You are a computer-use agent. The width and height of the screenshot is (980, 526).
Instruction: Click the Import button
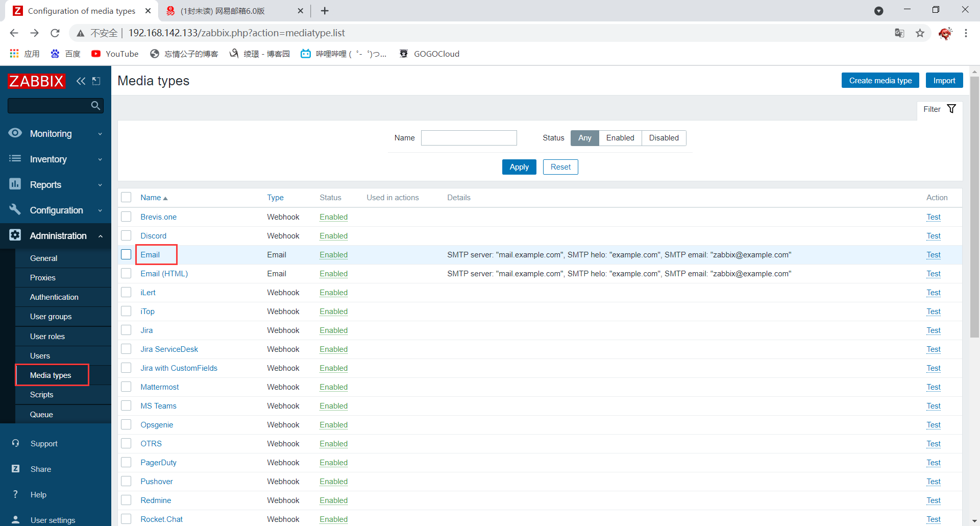[x=944, y=80]
